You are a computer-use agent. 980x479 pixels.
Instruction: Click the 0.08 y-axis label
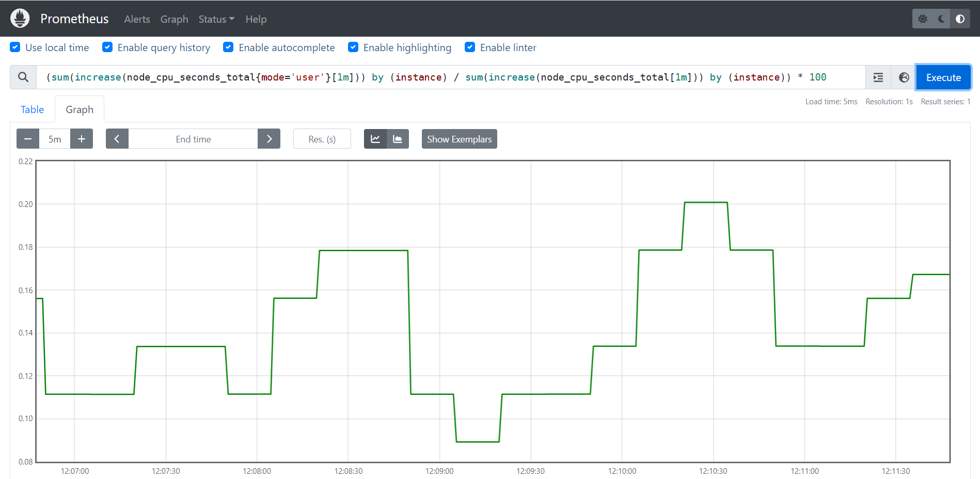click(26, 461)
